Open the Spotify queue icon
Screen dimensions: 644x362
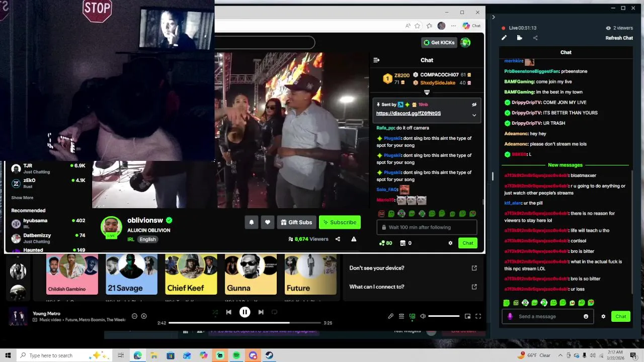coord(401,316)
